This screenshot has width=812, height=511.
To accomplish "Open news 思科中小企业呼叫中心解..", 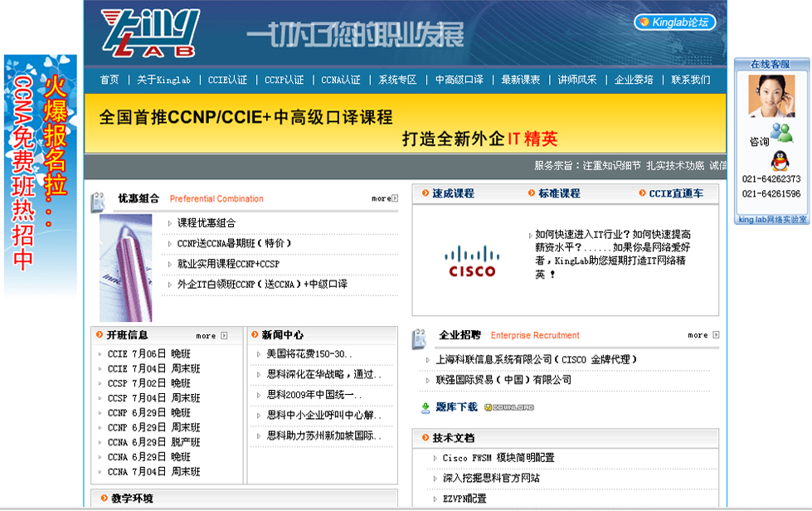I will coord(324,416).
